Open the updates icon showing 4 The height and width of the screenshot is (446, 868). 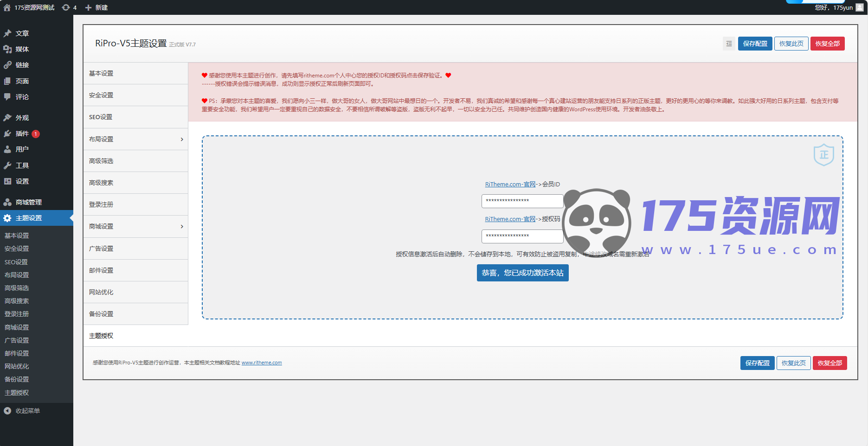pyautogui.click(x=66, y=7)
